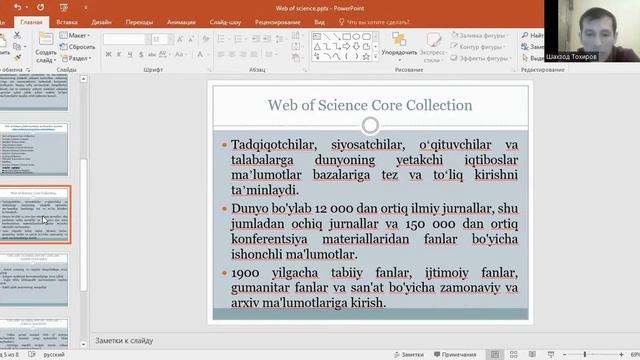Open Эффекты фигуры shape effects dropdown
The image size is (640, 360).
481,58
